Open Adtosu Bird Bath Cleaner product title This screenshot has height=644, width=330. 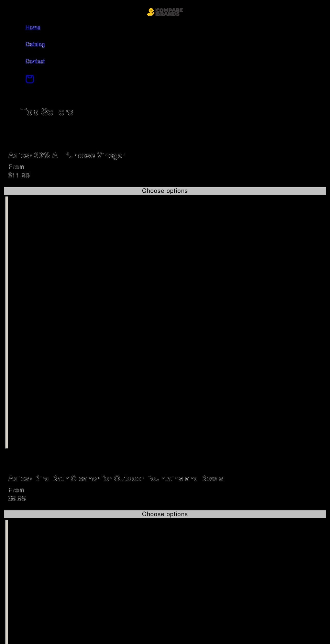point(116,478)
